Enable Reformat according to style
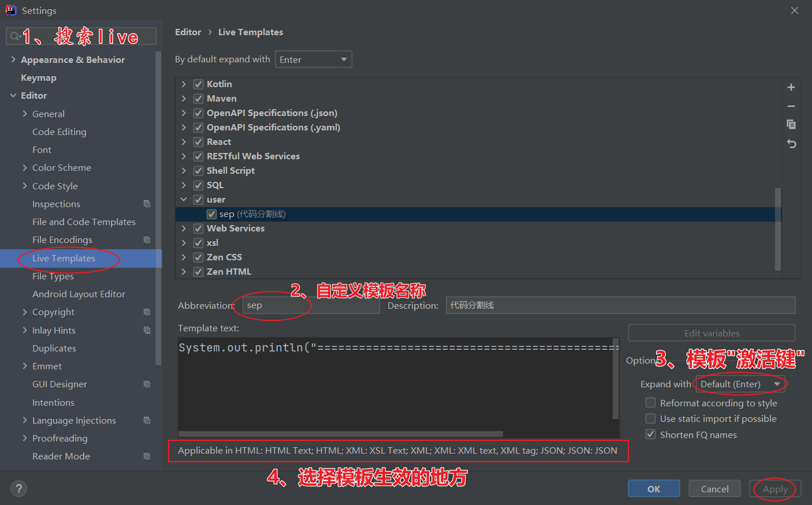This screenshot has height=505, width=812. pos(650,402)
